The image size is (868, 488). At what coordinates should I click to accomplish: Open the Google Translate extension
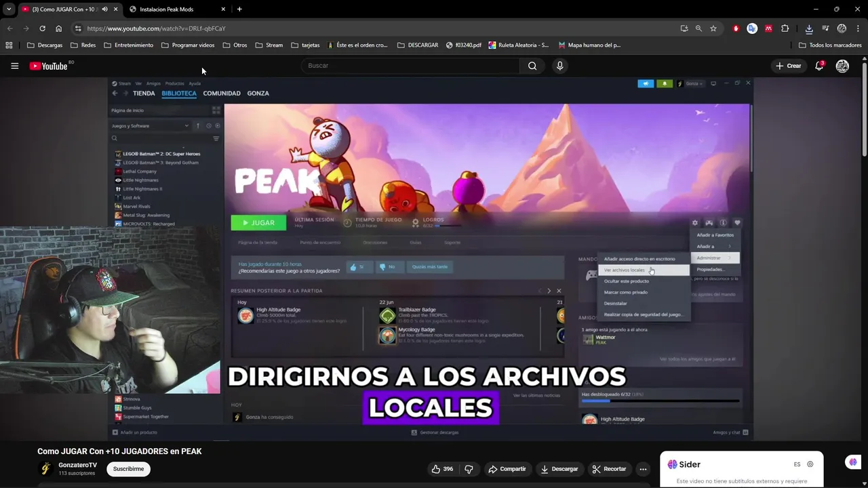pos(752,28)
